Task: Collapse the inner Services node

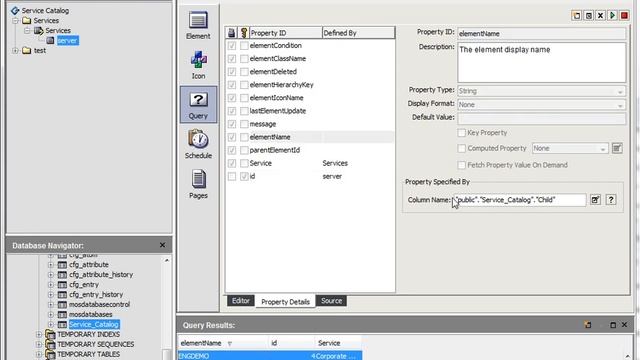Action: tap(27, 31)
